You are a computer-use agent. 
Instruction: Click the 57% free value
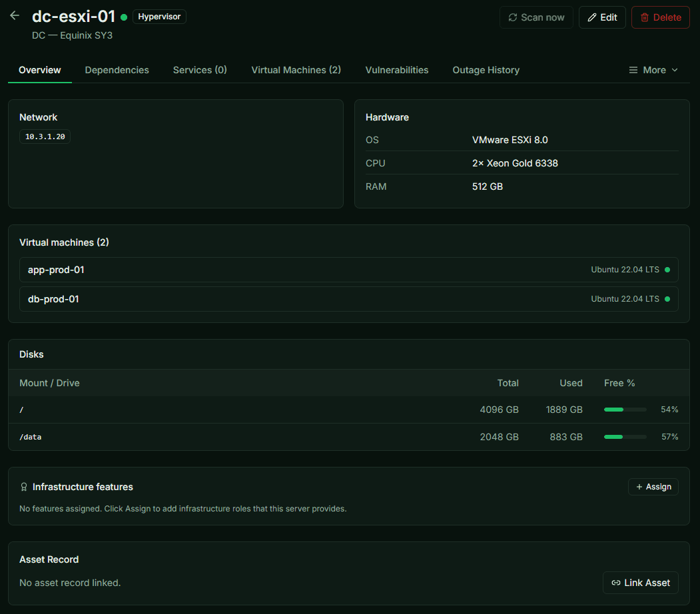669,437
